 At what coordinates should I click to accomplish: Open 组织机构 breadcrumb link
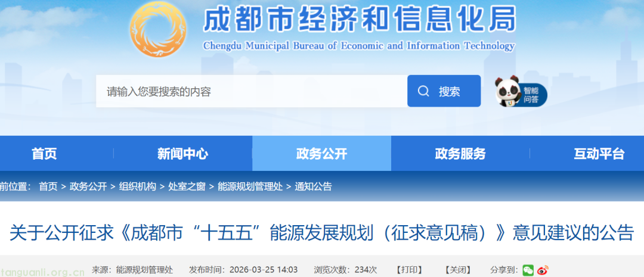tap(138, 186)
